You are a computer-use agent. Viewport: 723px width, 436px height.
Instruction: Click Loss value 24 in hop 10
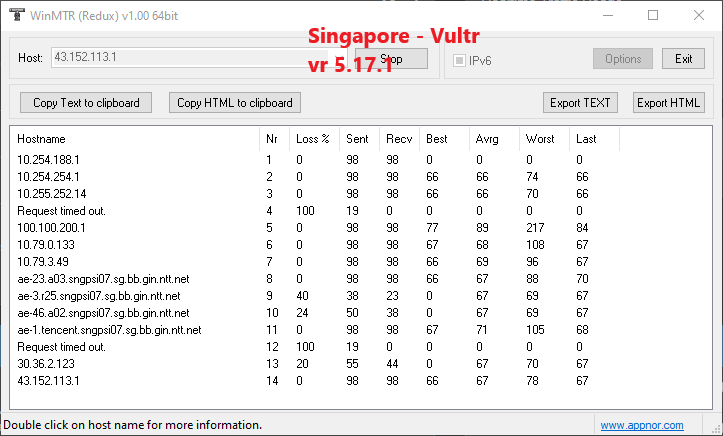point(302,313)
